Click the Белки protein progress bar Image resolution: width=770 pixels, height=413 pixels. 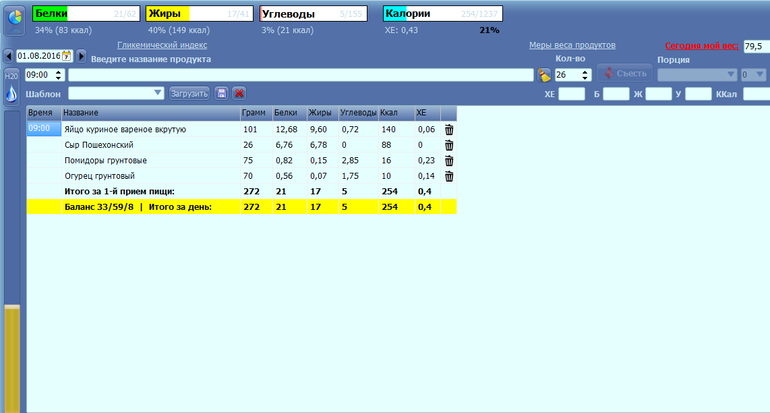pos(84,13)
